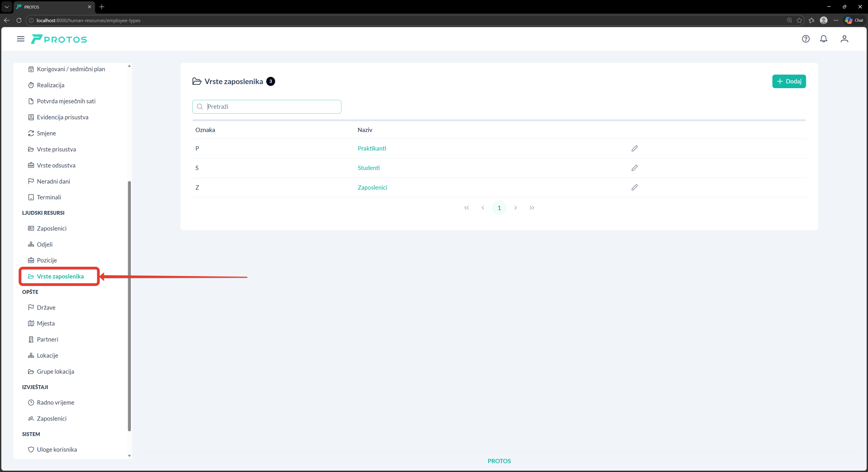The height and width of the screenshot is (472, 868).
Task: Open the user profile icon
Action: click(844, 39)
